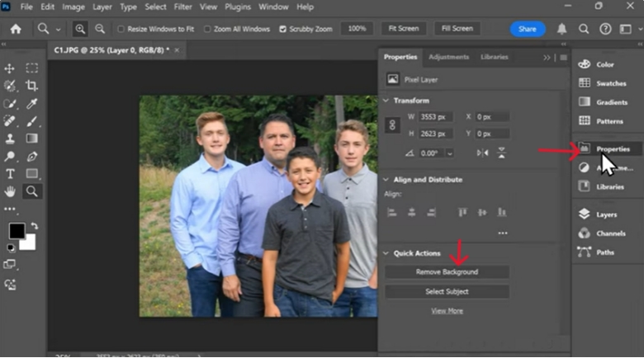Image resolution: width=644 pixels, height=358 pixels.
Task: Click the Select Subject button
Action: click(x=447, y=291)
